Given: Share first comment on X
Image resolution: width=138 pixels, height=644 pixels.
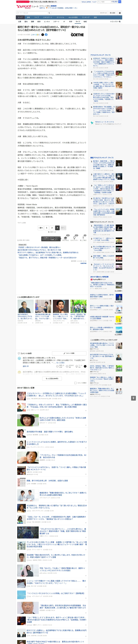Looking at the screenshot, I should point(85,366).
